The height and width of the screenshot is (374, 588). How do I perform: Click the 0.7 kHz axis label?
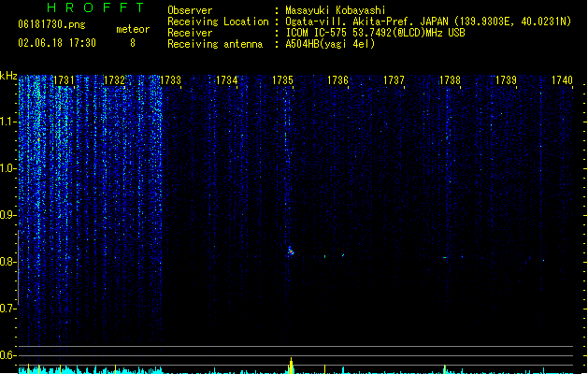coord(7,309)
